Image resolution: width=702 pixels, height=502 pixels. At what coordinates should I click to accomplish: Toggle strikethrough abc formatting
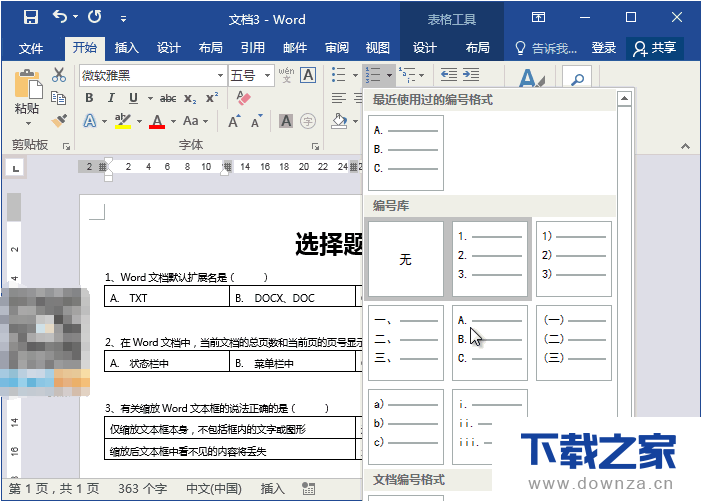pyautogui.click(x=168, y=99)
